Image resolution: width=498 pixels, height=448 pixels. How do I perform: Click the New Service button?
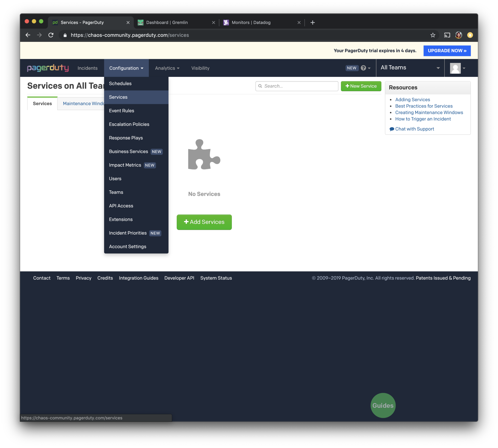point(361,86)
